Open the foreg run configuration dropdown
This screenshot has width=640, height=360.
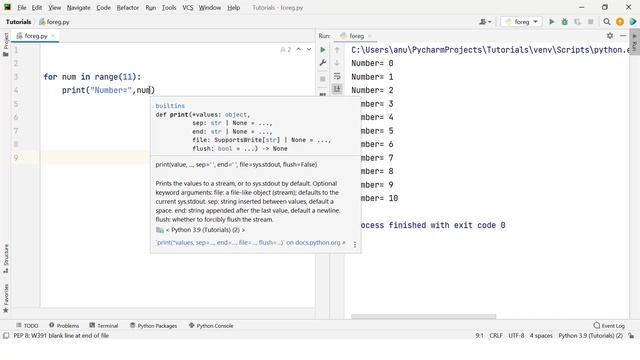(521, 22)
